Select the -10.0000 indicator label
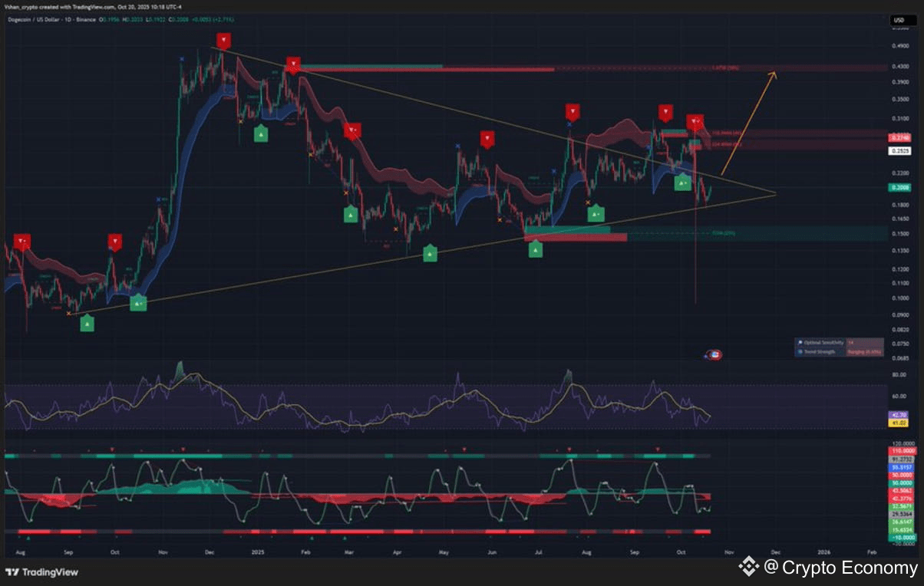924x586 pixels. [901, 537]
